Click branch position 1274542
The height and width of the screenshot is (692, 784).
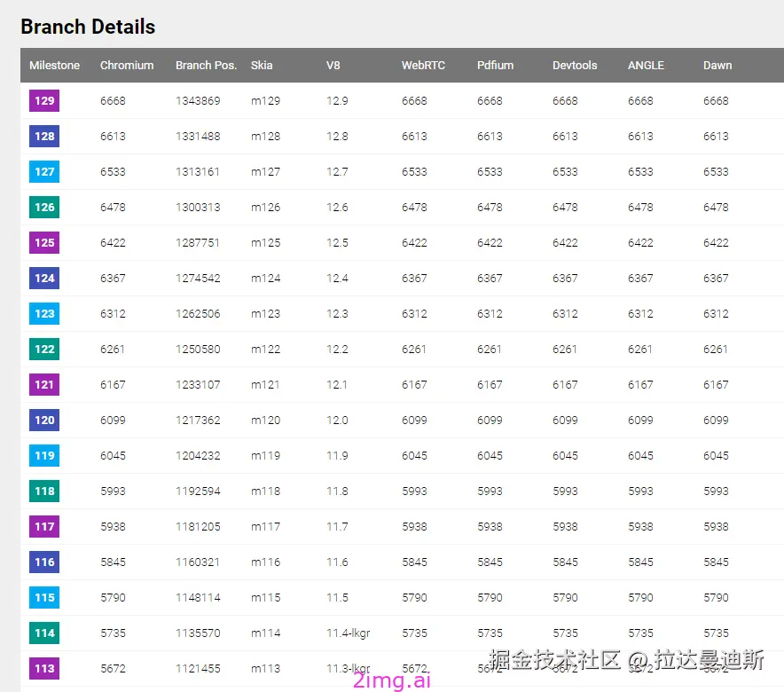[x=198, y=279]
